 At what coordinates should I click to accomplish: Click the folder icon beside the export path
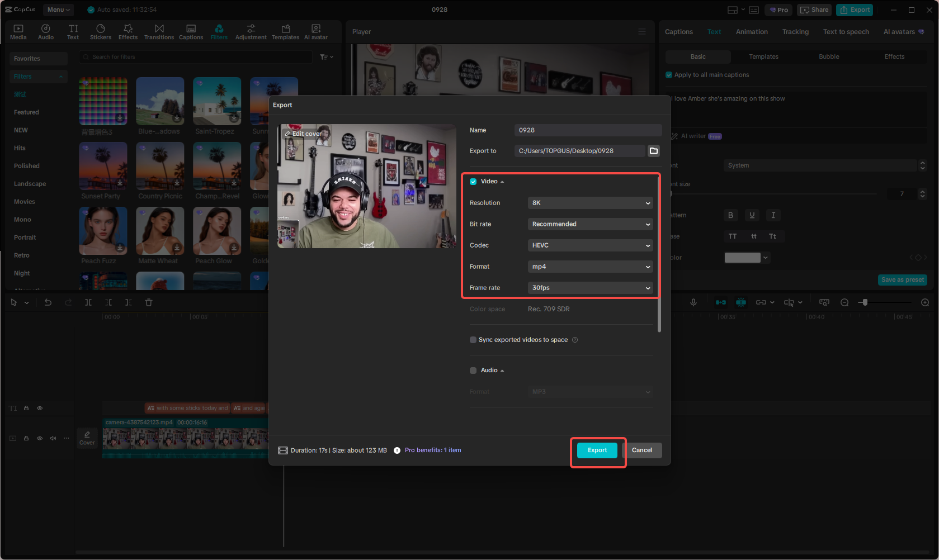click(x=653, y=150)
